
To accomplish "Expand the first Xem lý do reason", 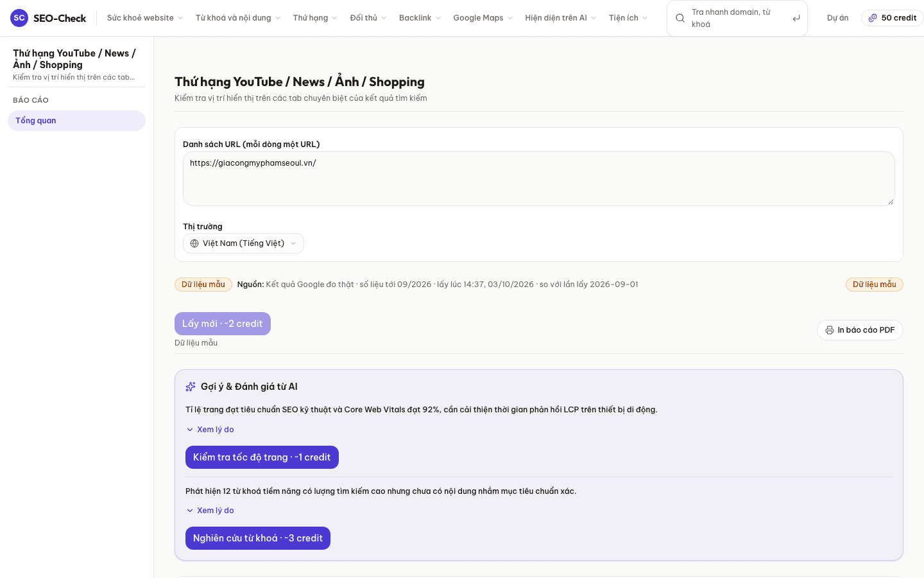I will [210, 430].
